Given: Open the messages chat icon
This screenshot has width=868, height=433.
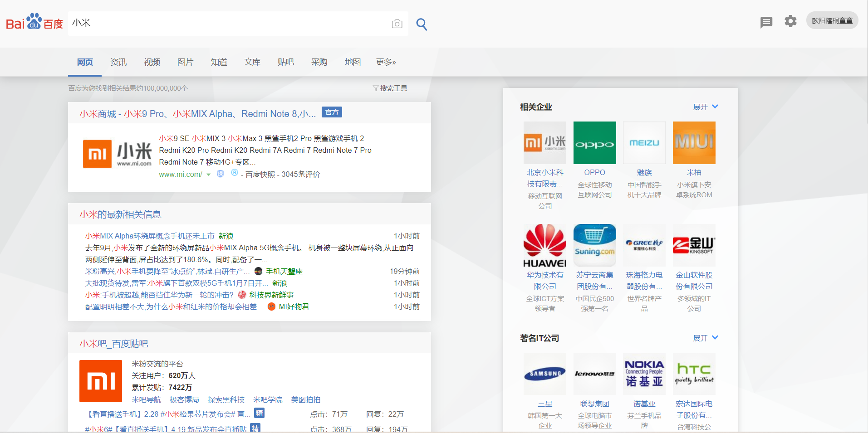Looking at the screenshot, I should pos(766,22).
